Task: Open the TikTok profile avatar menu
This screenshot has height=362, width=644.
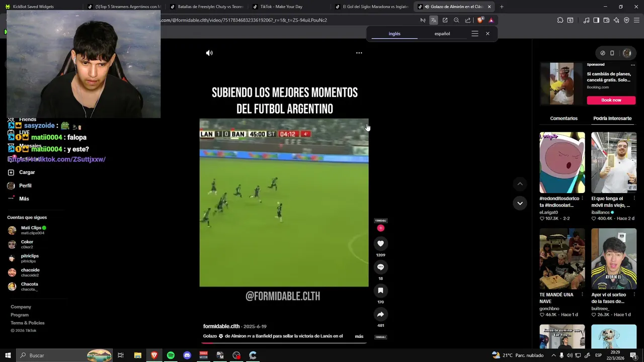Action: tap(627, 53)
